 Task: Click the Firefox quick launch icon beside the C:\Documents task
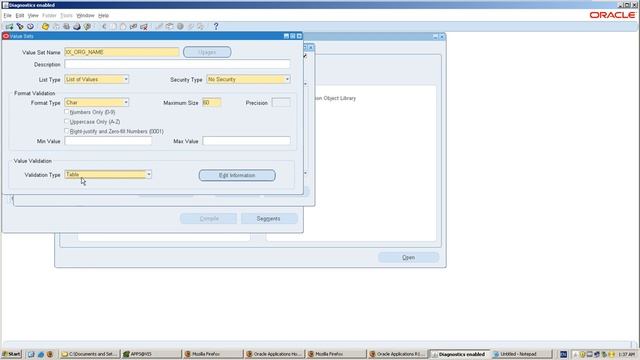[50, 354]
